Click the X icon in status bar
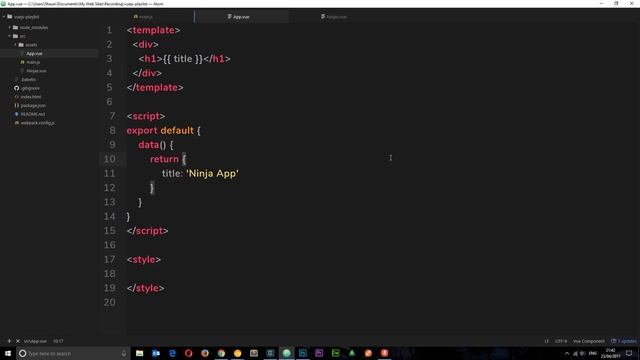Viewport: 640px width, 360px height. point(18,341)
